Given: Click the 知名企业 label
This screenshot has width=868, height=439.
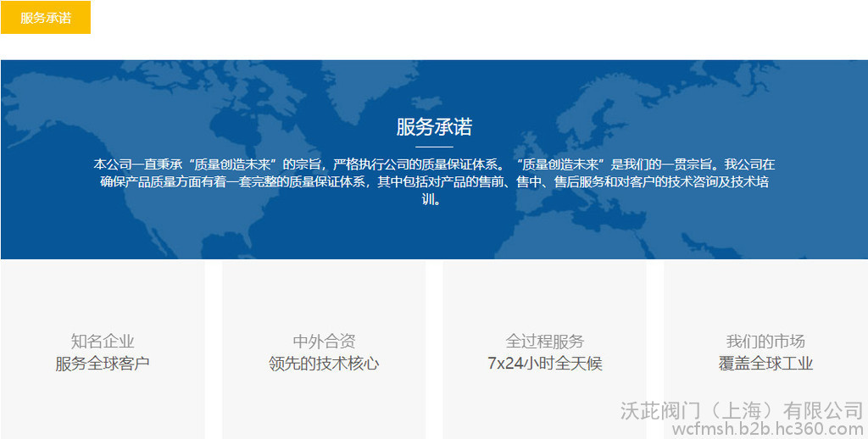Looking at the screenshot, I should click(103, 342).
